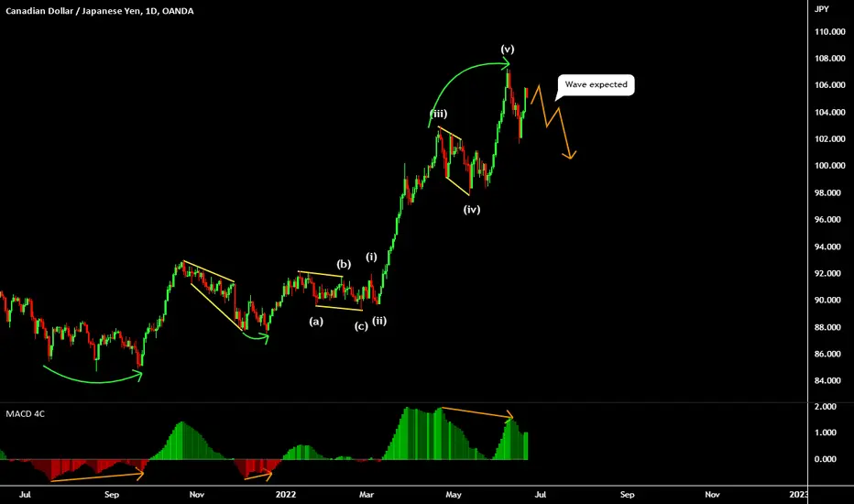The width and height of the screenshot is (854, 504).
Task: Click the chart title 'Canadian Dollar / Japanese Yen, 1D, OANDA'
Action: (99, 11)
